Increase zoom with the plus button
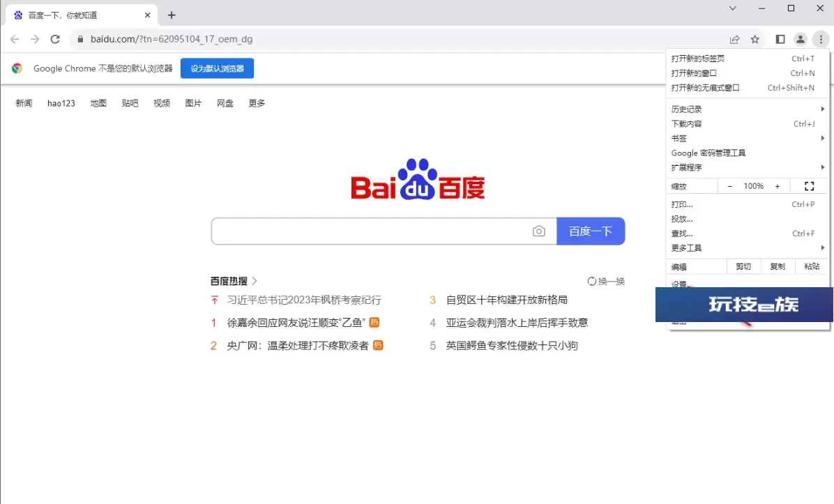The image size is (834, 504). point(778,186)
